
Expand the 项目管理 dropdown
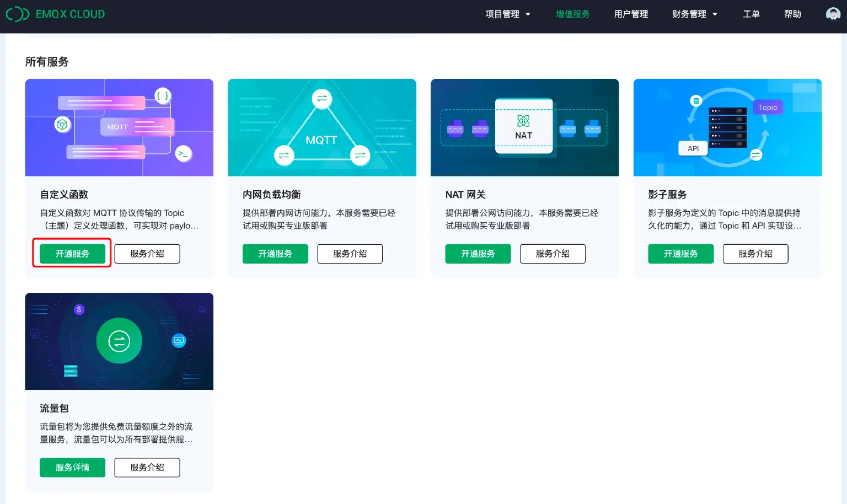click(507, 14)
